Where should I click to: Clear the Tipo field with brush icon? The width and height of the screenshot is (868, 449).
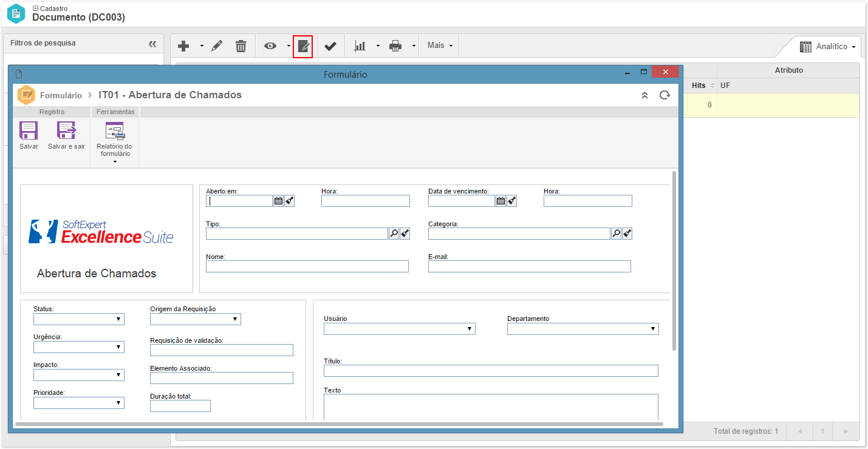coord(405,234)
